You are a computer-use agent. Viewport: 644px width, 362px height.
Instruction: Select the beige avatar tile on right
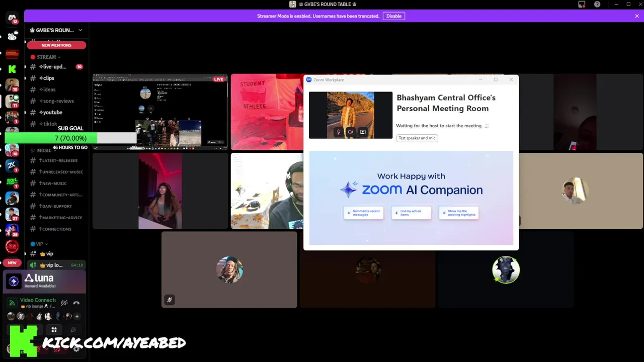581,191
